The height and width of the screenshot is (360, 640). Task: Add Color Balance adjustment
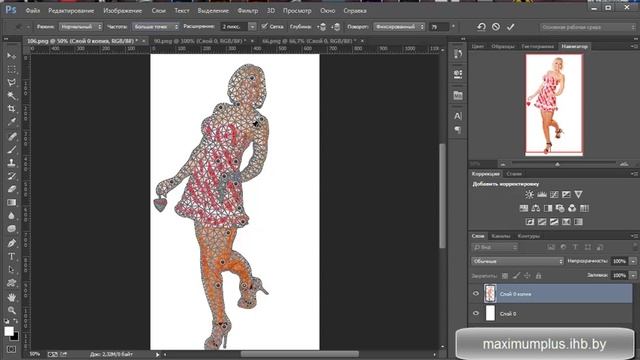tap(536, 209)
